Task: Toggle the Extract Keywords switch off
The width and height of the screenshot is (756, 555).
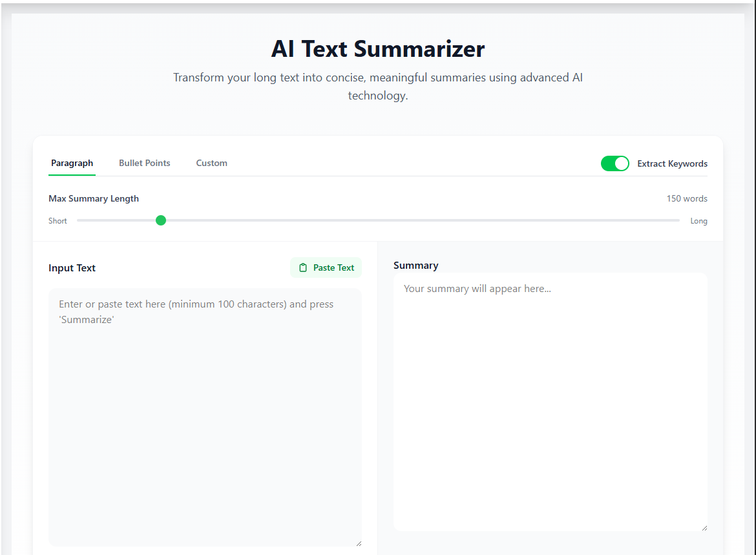Action: pos(614,163)
